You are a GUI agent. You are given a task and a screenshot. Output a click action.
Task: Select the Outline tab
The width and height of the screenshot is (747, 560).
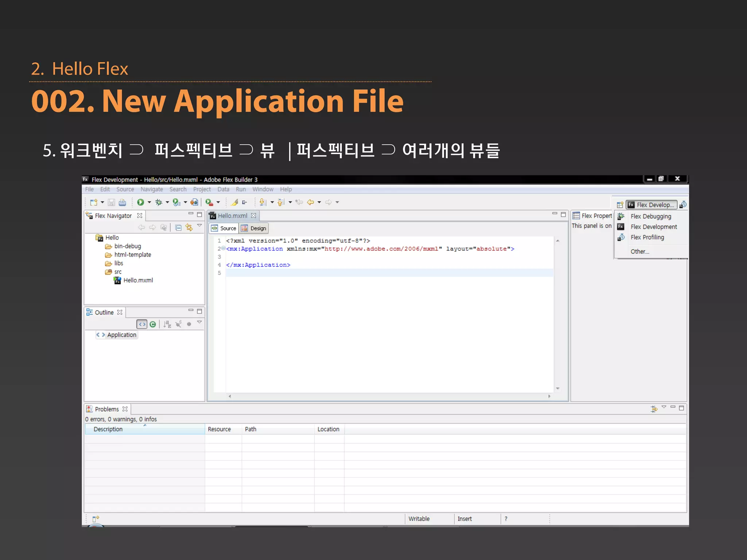click(104, 312)
